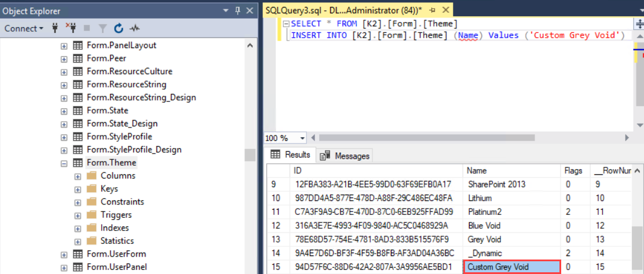Screen dimensions: 644x274
Task: Open the Activity Monitor icon
Action: (x=135, y=28)
